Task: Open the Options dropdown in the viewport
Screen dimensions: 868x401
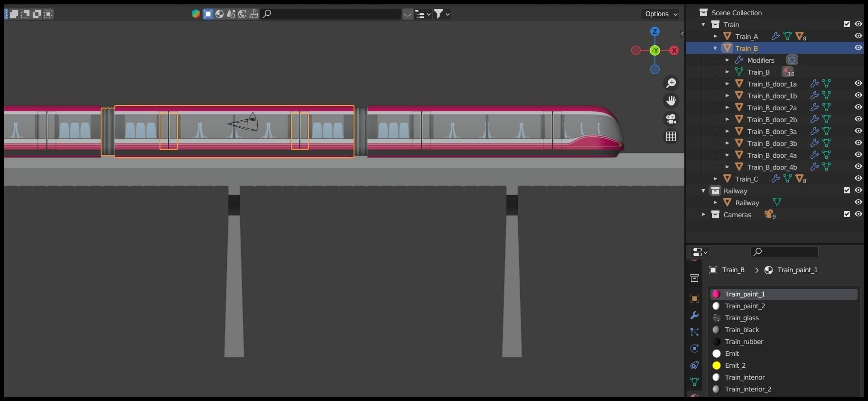Action: click(x=661, y=14)
